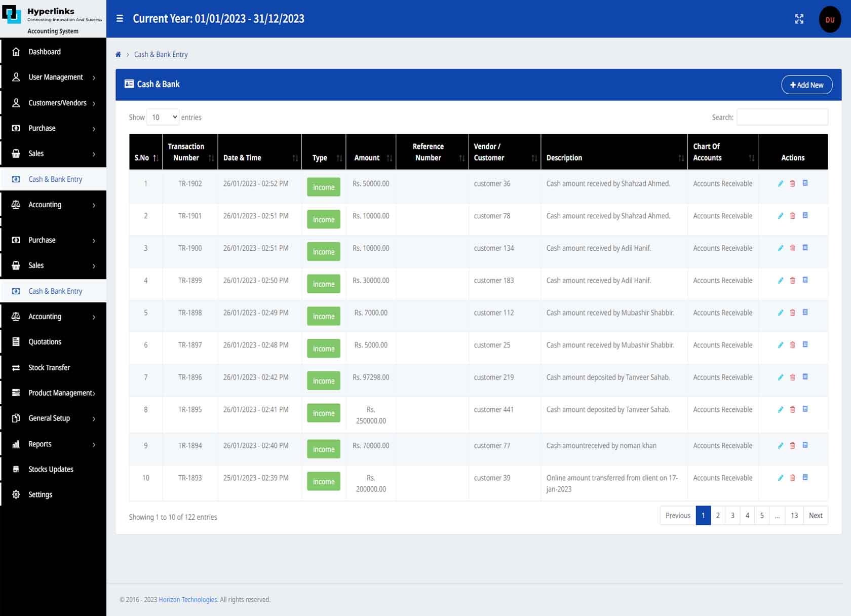
Task: View document icon for TR-1893
Action: 805,477
